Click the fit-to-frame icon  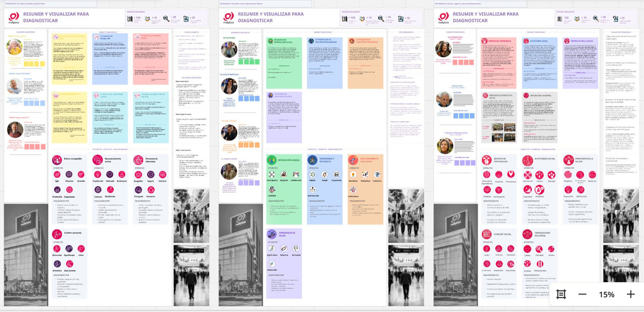coord(561,294)
